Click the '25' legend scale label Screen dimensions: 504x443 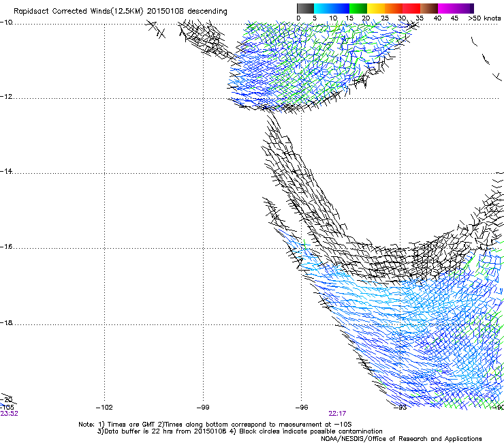pyautogui.click(x=385, y=18)
